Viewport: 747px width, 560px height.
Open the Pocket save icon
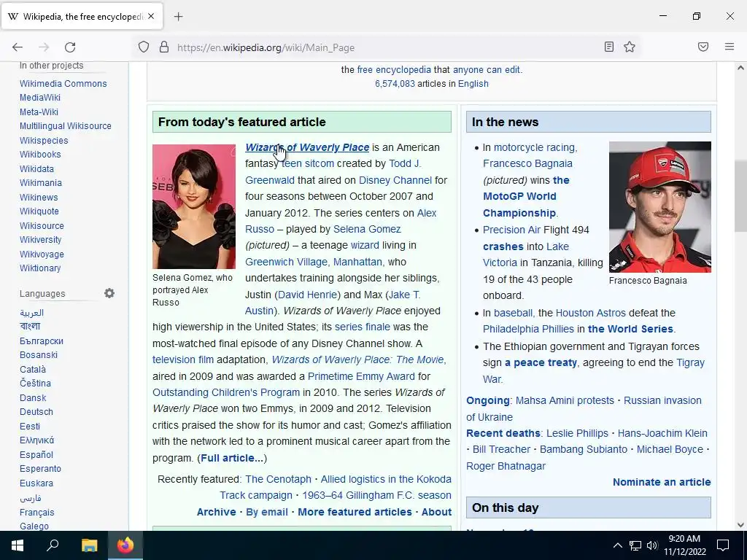point(703,47)
